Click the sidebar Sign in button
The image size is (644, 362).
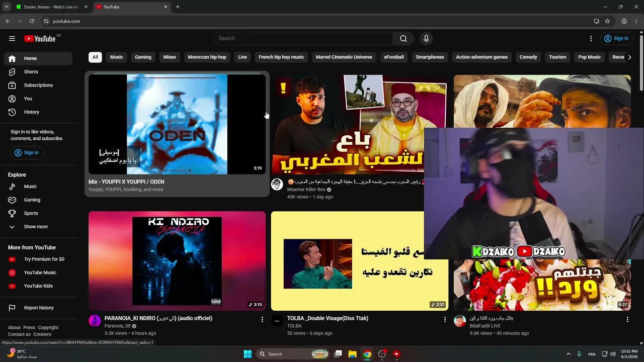[27, 153]
